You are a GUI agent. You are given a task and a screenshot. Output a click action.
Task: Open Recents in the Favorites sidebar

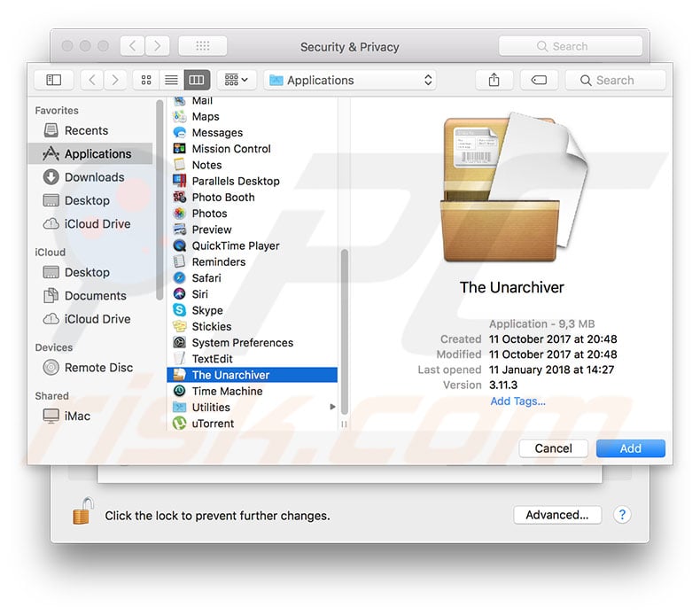86,130
